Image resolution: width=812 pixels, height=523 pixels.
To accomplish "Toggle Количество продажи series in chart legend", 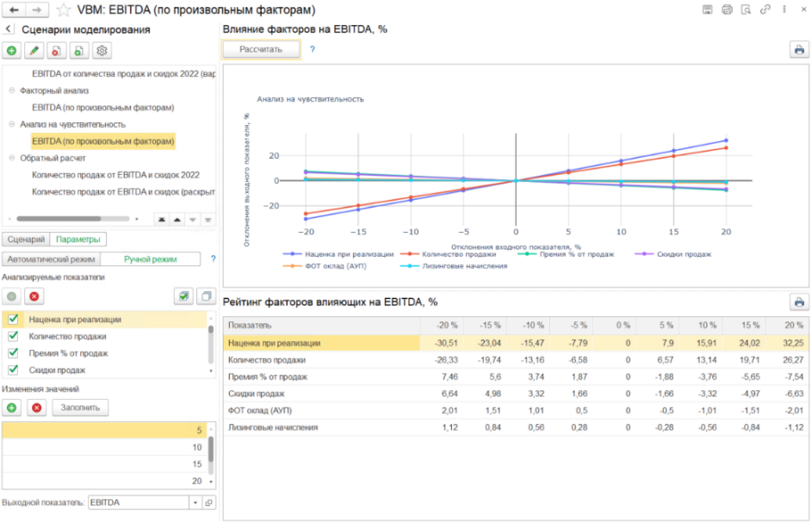I will click(448, 254).
